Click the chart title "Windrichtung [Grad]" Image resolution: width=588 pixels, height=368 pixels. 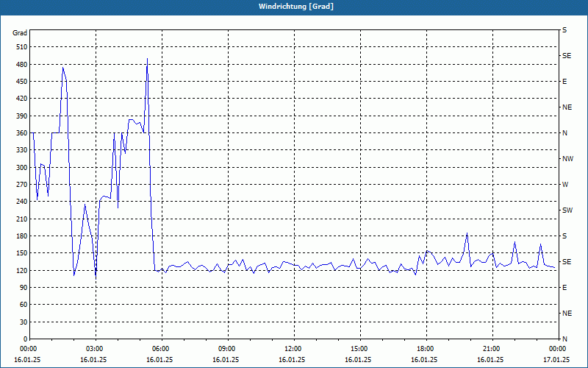click(x=296, y=7)
